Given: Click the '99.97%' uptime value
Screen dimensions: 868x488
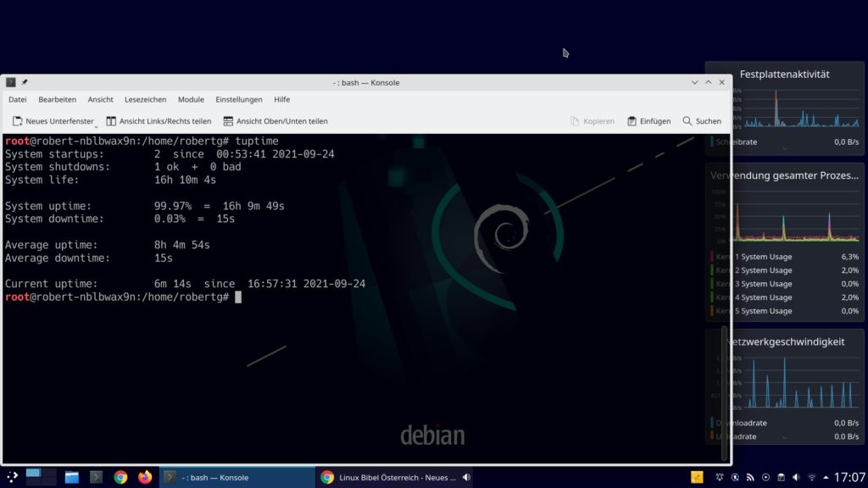Looking at the screenshot, I should (x=173, y=206).
